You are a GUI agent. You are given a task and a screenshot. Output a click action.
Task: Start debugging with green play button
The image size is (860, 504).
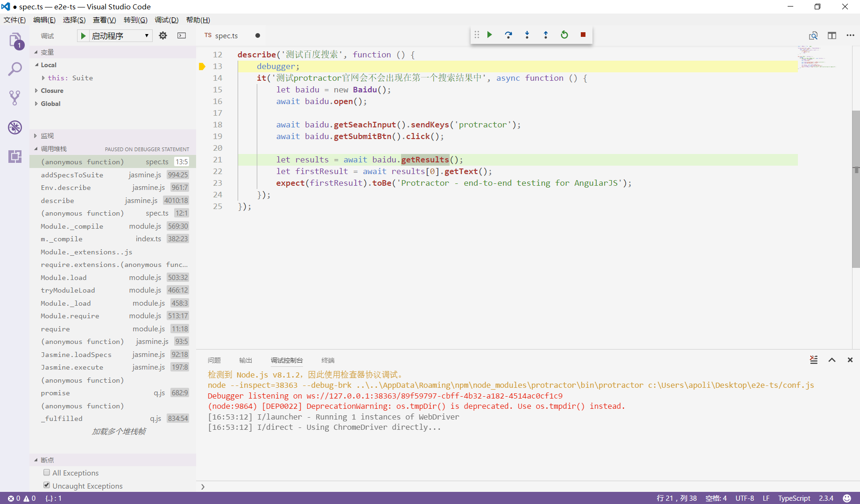tap(83, 36)
